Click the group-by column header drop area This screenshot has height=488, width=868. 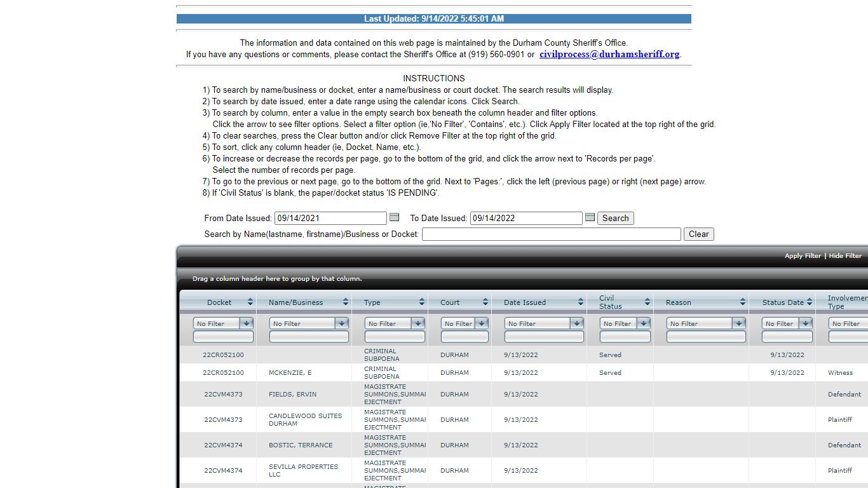pyautogui.click(x=523, y=278)
